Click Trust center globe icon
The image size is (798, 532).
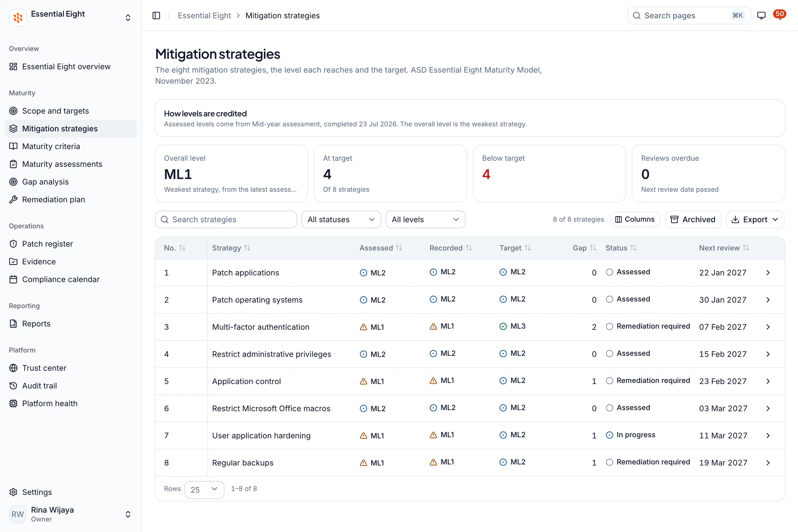13,368
